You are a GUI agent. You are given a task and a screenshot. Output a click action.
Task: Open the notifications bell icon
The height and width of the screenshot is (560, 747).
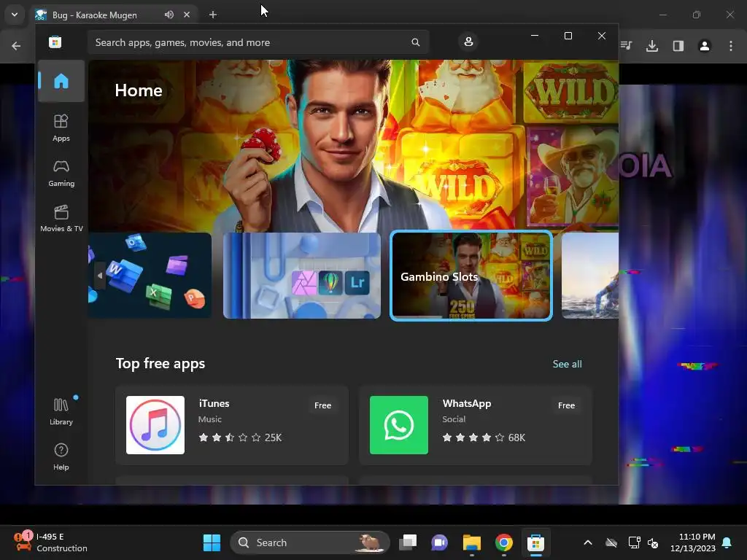(727, 542)
